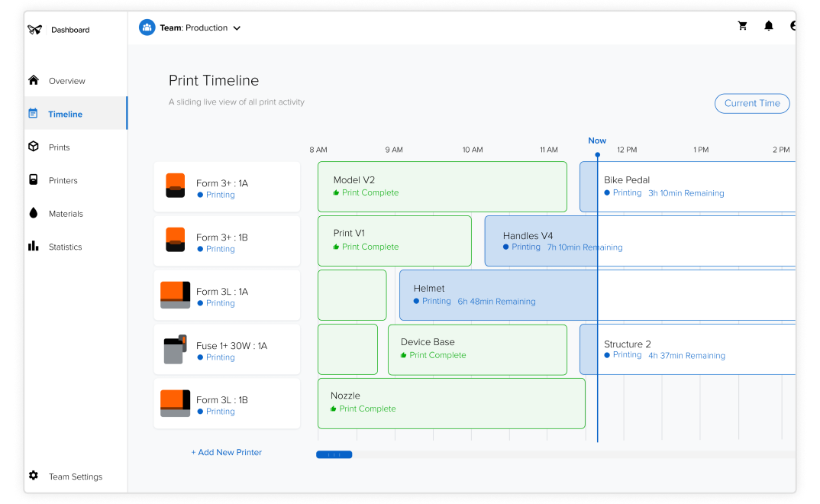
Task: Click the Materials droplet icon
Action: tap(34, 213)
